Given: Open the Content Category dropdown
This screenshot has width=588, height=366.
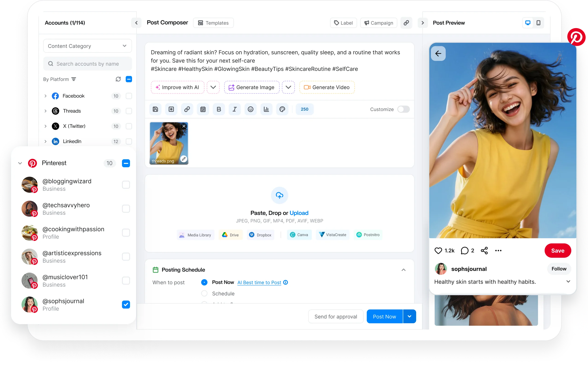Looking at the screenshot, I should tap(87, 46).
